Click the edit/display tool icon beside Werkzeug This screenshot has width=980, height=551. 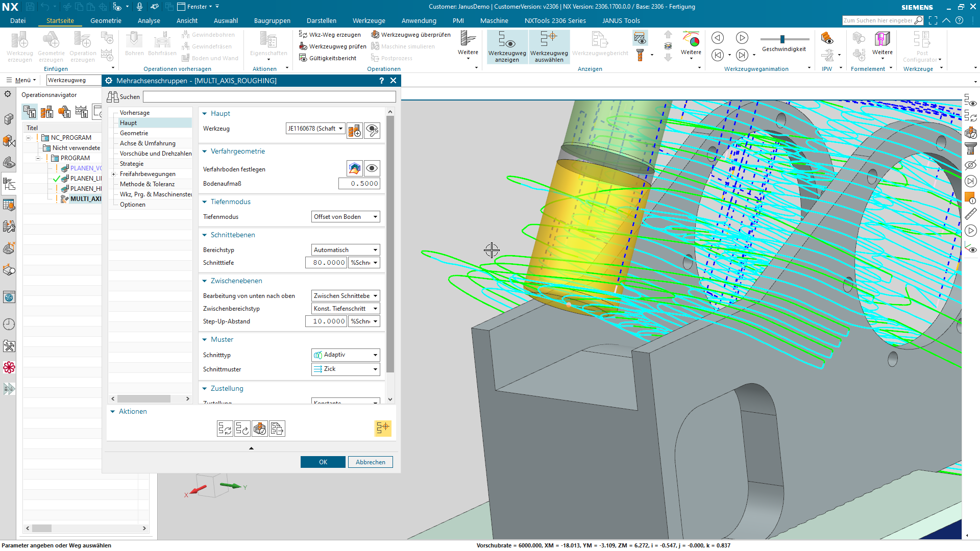(372, 131)
